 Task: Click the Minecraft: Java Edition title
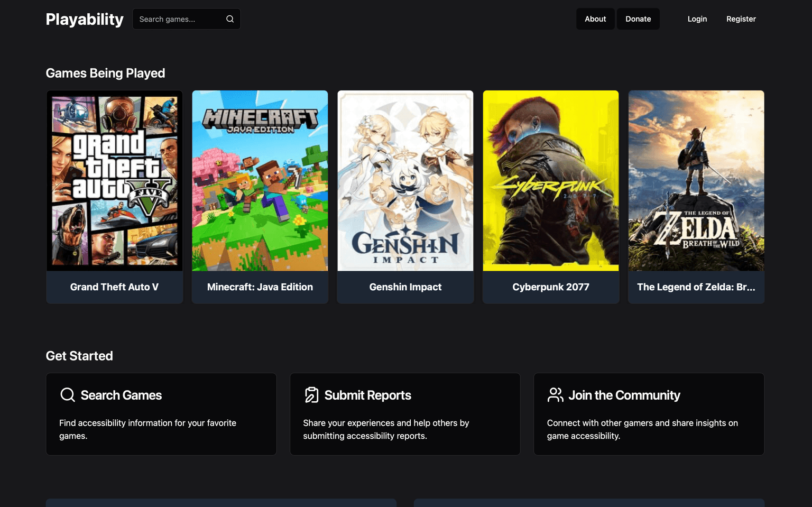(260, 287)
